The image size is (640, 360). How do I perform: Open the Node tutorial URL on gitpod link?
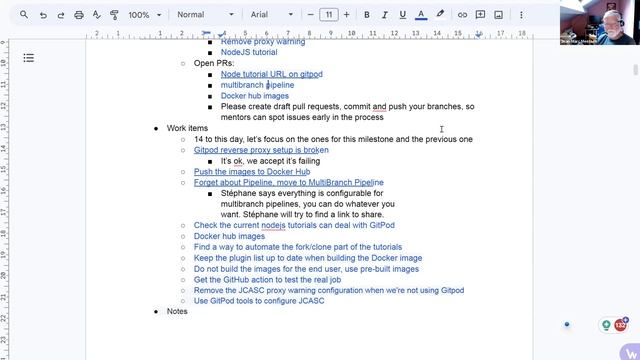pyautogui.click(x=271, y=74)
